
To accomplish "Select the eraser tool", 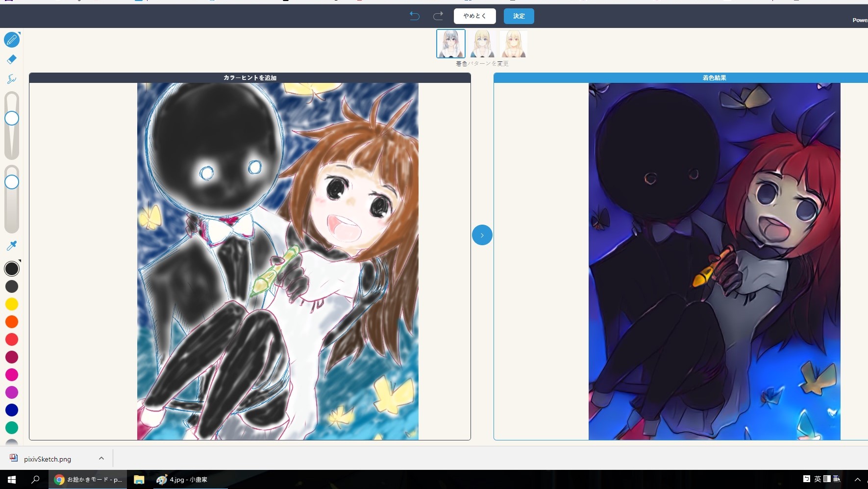I will [x=12, y=59].
